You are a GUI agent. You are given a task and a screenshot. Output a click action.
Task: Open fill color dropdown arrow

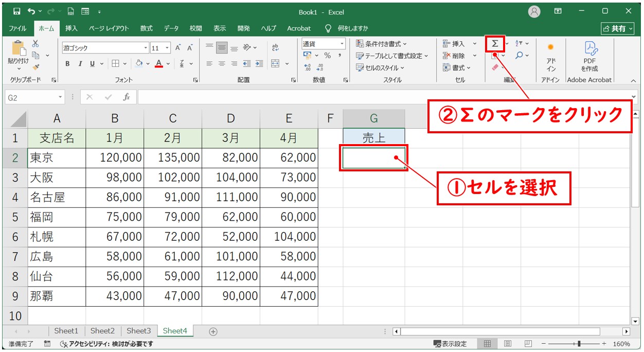pyautogui.click(x=149, y=64)
